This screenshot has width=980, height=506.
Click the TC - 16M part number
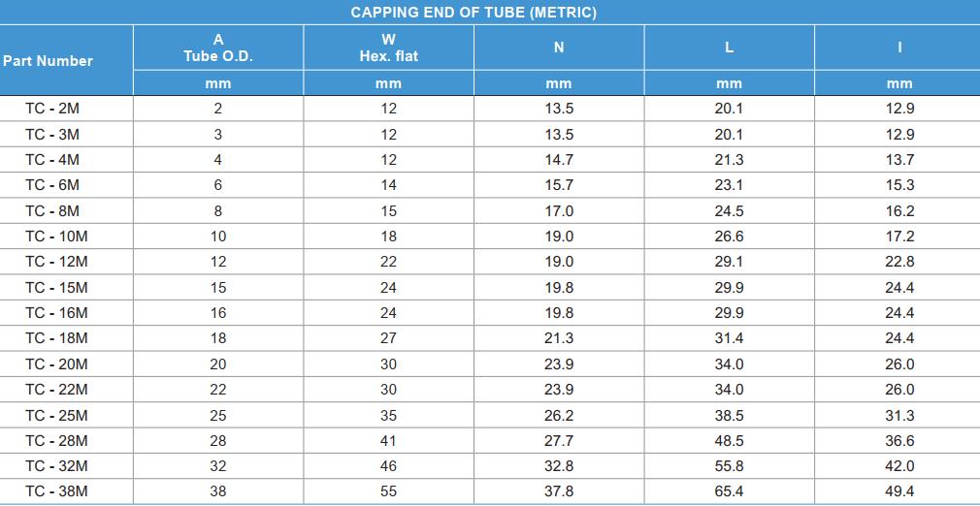coord(56,313)
